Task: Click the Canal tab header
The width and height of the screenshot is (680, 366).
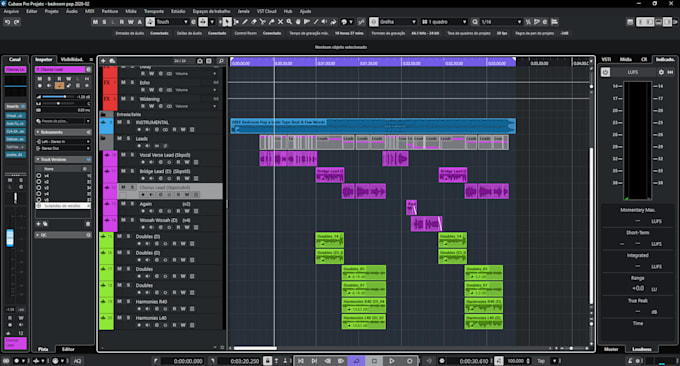Action: 15,59
